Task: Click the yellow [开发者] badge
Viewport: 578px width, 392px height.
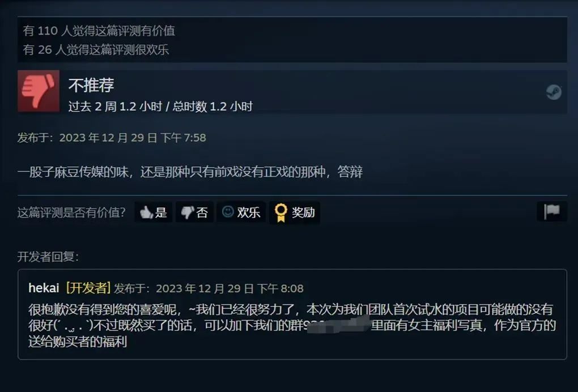Action: tap(88, 288)
